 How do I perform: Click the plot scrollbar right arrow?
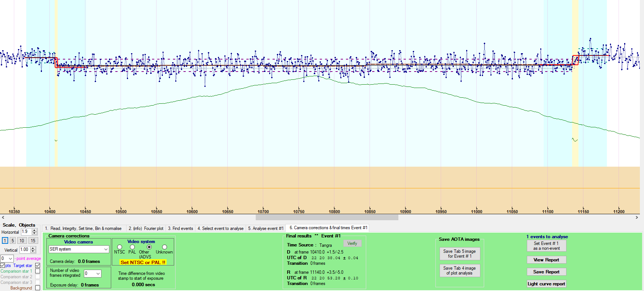(637, 217)
